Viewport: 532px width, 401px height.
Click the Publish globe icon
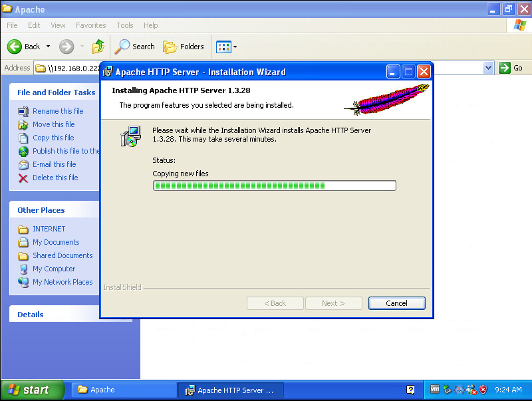[x=23, y=152]
